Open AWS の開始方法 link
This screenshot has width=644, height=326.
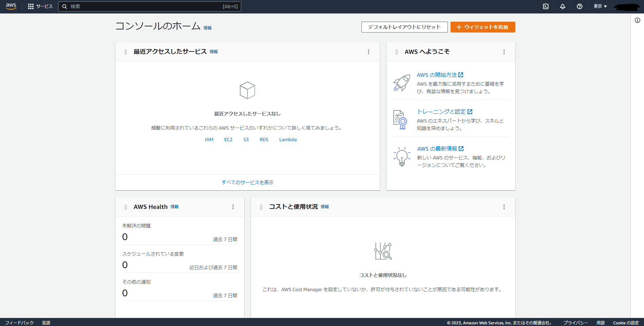click(440, 75)
